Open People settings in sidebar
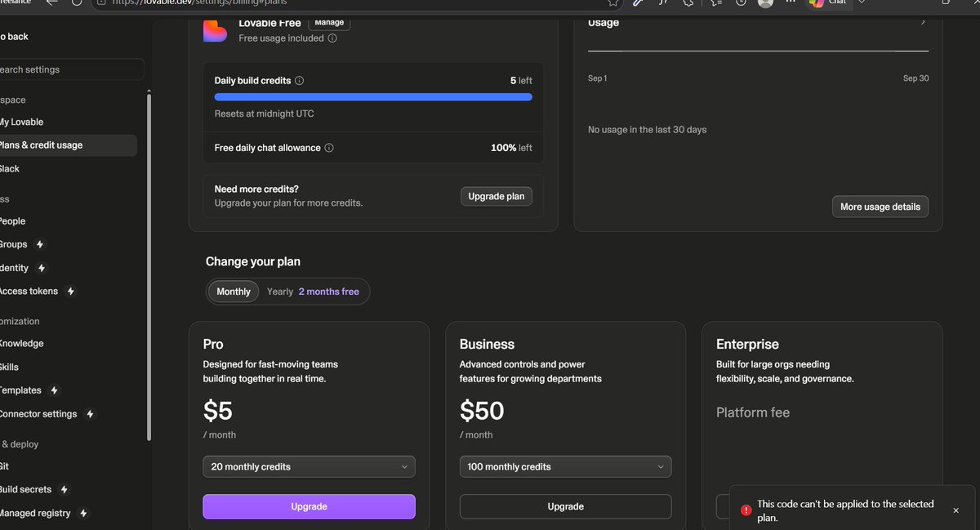This screenshot has height=530, width=980. pyautogui.click(x=13, y=221)
